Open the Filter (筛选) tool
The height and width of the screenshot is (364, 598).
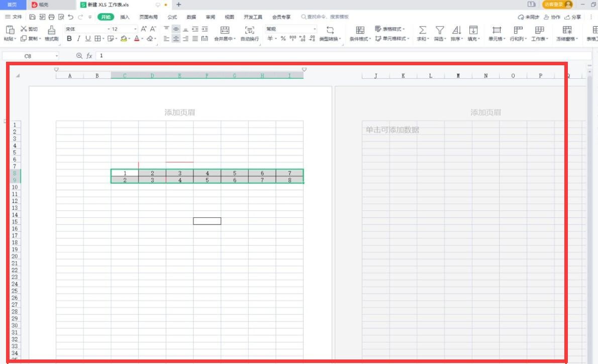pyautogui.click(x=440, y=30)
